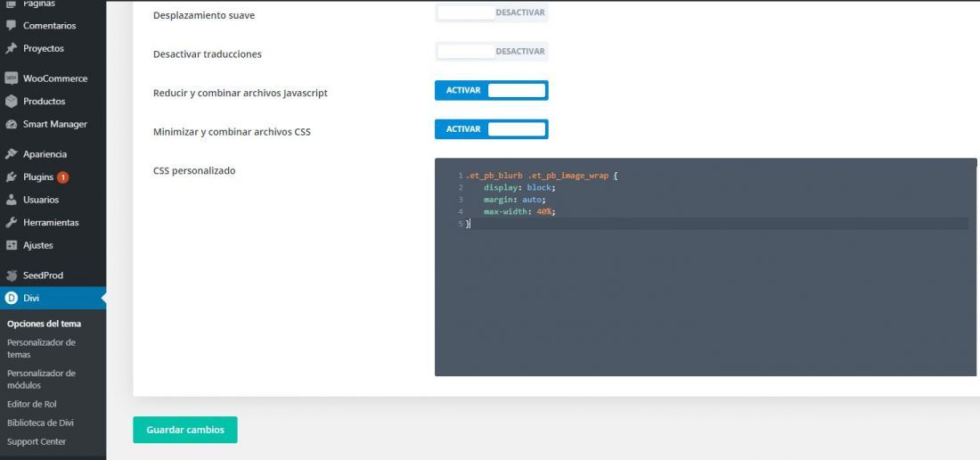Image resolution: width=980 pixels, height=460 pixels.
Task: Open SeedProd menu
Action: (43, 275)
